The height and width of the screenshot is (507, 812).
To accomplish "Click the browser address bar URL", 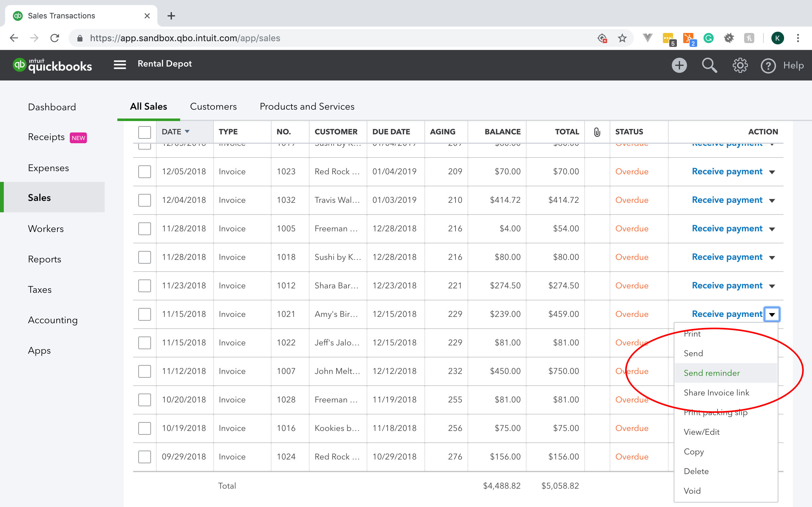I will pos(185,38).
